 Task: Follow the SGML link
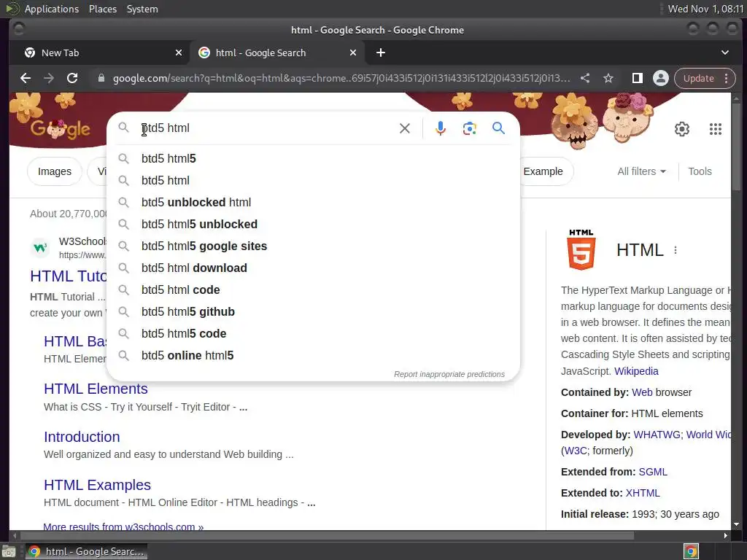point(653,472)
